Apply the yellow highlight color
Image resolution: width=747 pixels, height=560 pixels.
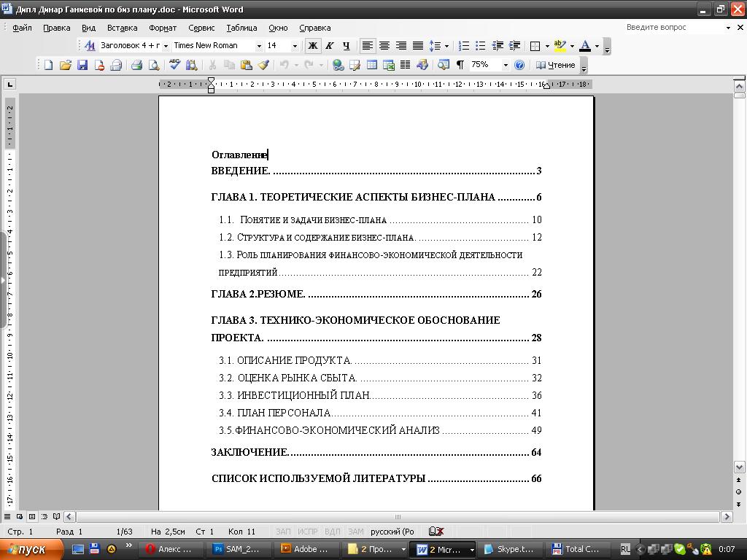click(560, 46)
